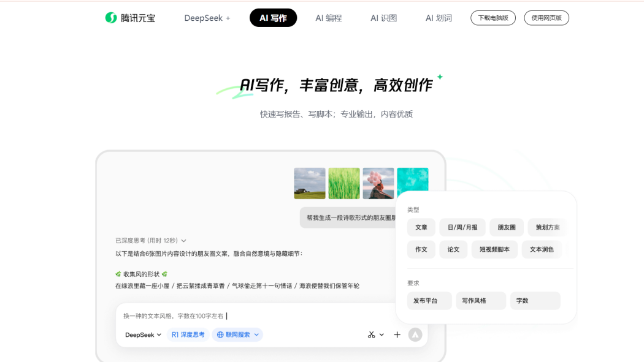
Task: Click the 收集风的形状 title line
Action: (141, 274)
